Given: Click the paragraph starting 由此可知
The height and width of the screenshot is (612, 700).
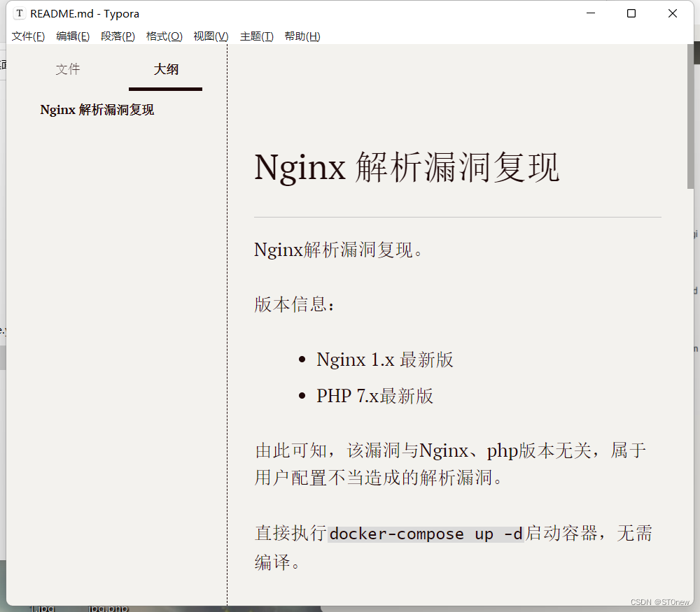Looking at the screenshot, I should [x=450, y=464].
